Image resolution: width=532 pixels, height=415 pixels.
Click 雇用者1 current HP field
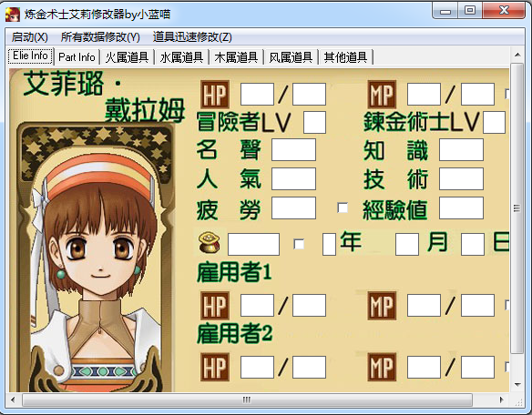[257, 306]
